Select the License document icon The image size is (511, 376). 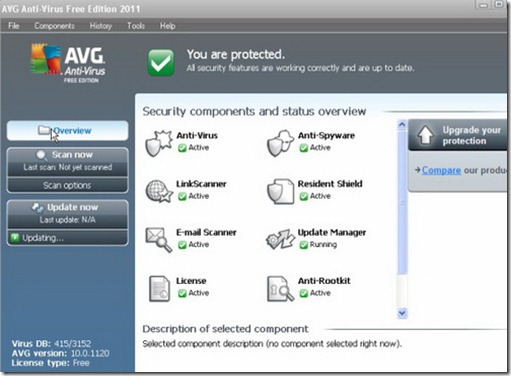[x=159, y=288]
